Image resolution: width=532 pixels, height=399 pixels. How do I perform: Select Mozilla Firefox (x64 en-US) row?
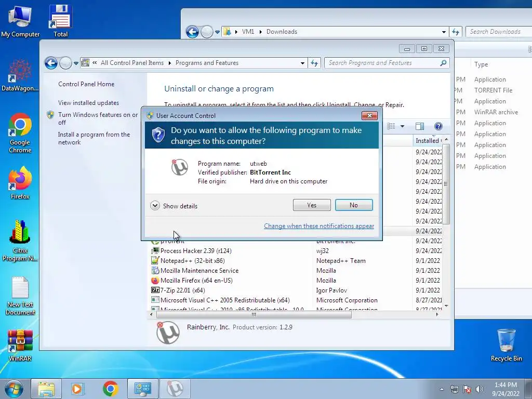[x=296, y=280]
